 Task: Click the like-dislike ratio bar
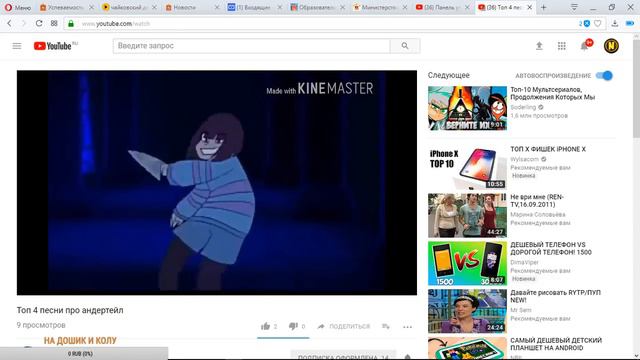(x=283, y=338)
